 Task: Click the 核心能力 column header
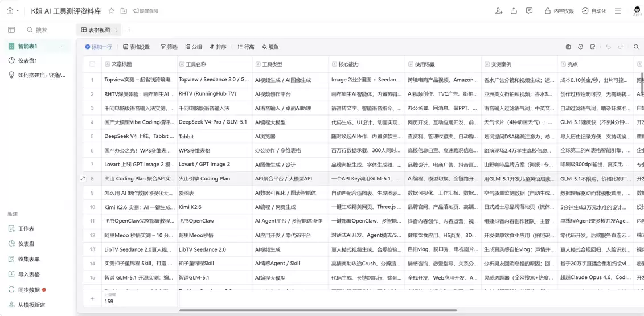coord(367,64)
